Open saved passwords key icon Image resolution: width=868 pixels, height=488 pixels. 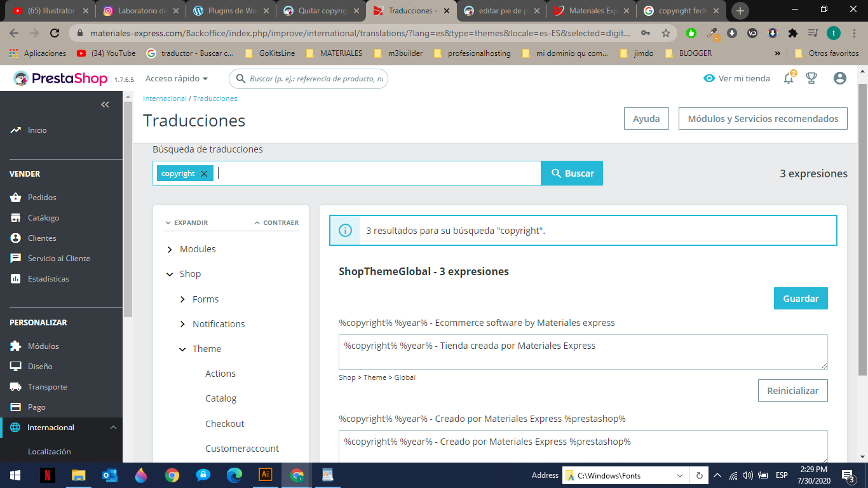coord(646,33)
